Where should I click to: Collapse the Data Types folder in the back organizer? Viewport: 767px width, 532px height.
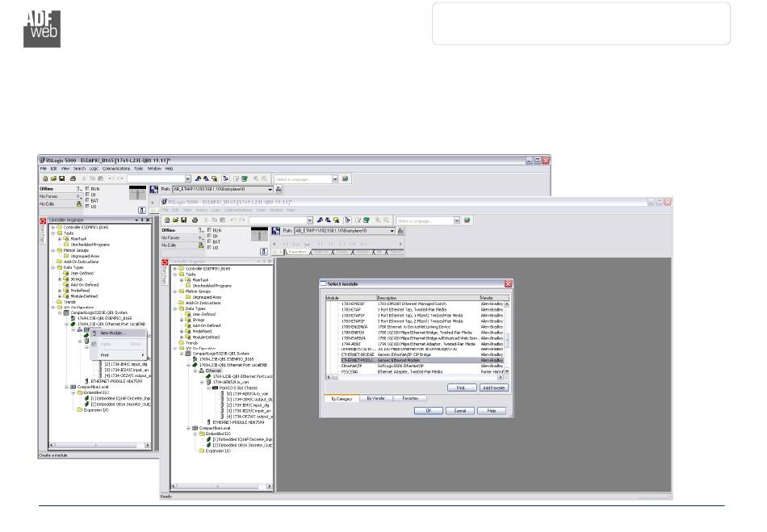[x=53, y=267]
